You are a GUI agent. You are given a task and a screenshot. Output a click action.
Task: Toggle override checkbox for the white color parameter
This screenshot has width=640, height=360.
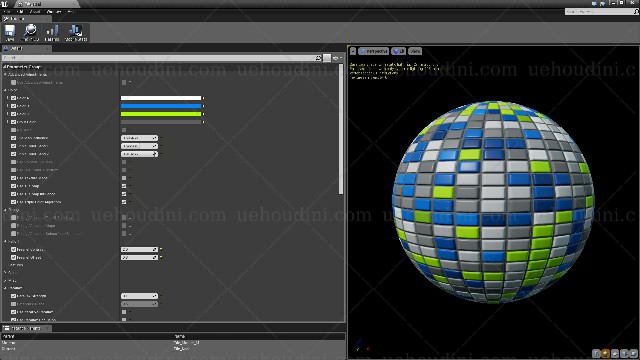tap(13, 98)
